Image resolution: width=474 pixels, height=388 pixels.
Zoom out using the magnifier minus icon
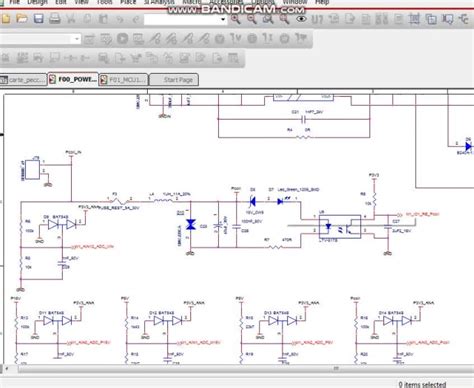click(x=252, y=19)
